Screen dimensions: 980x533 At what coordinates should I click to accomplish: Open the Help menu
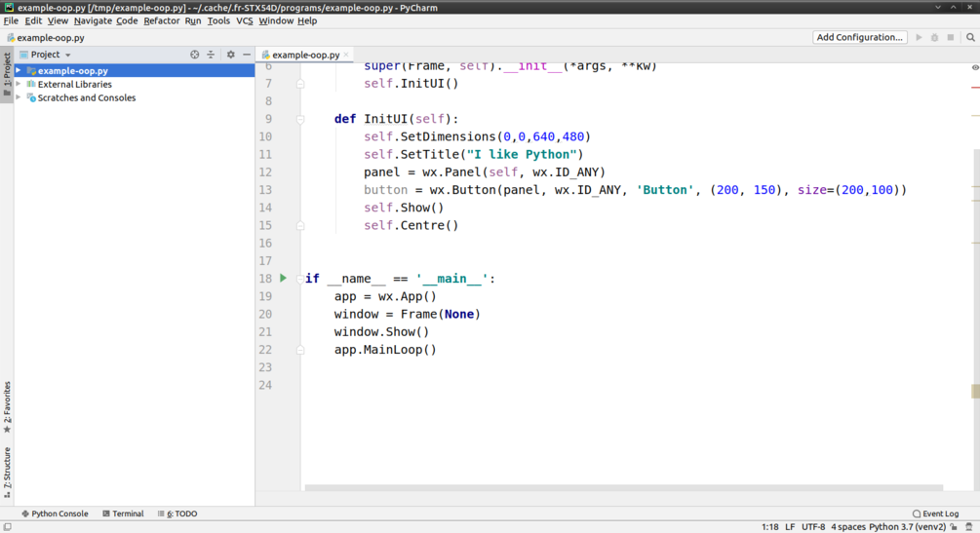307,20
